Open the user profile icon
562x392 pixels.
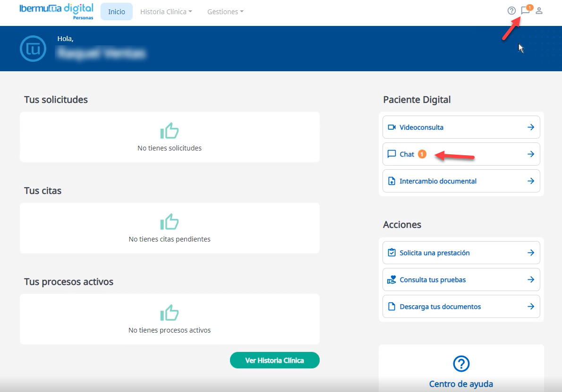coord(539,11)
